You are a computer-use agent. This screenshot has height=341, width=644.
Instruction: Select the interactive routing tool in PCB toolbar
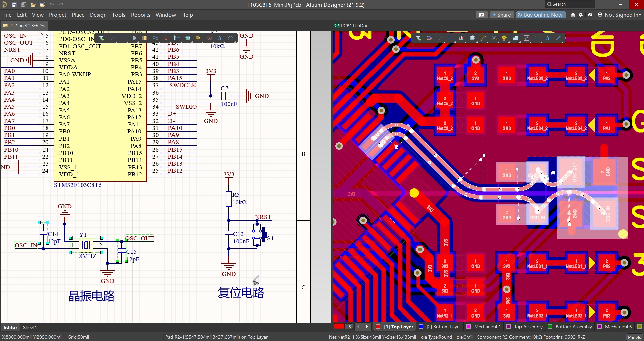point(483,38)
